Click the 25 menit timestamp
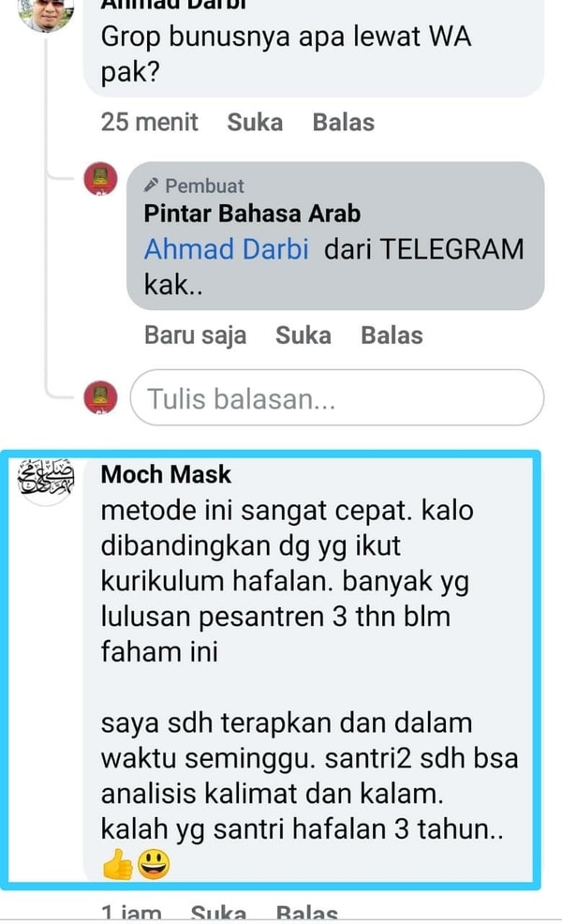Screen dimensions: 562x924 (x=149, y=123)
